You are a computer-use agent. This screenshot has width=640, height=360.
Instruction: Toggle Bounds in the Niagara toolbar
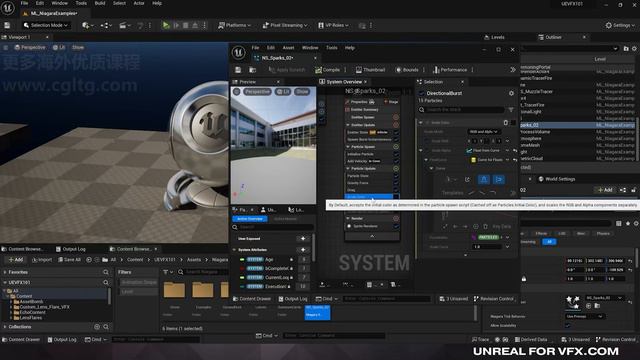click(407, 70)
